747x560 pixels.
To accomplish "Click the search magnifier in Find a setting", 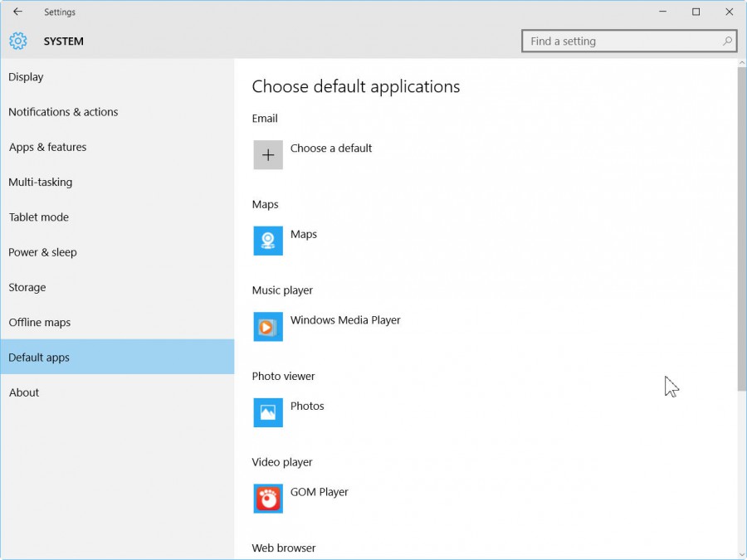I will point(725,41).
